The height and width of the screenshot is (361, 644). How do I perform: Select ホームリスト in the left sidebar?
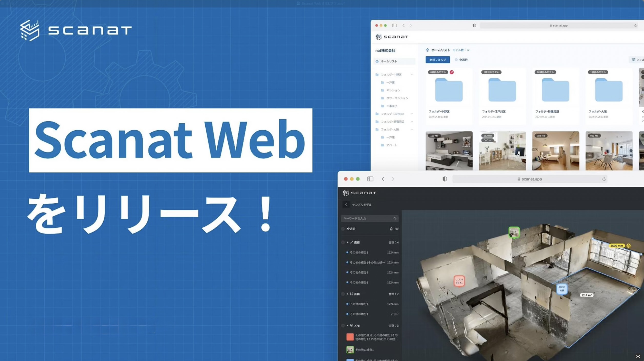pos(389,61)
